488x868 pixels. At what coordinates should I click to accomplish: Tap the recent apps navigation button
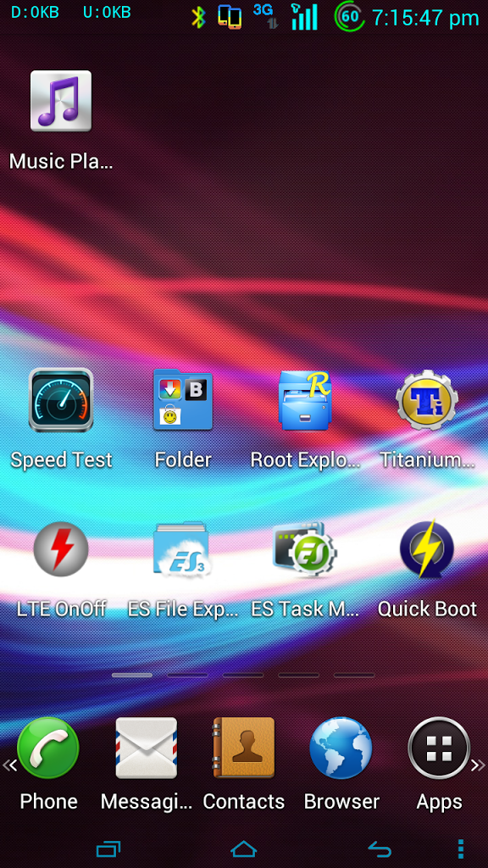(x=108, y=849)
